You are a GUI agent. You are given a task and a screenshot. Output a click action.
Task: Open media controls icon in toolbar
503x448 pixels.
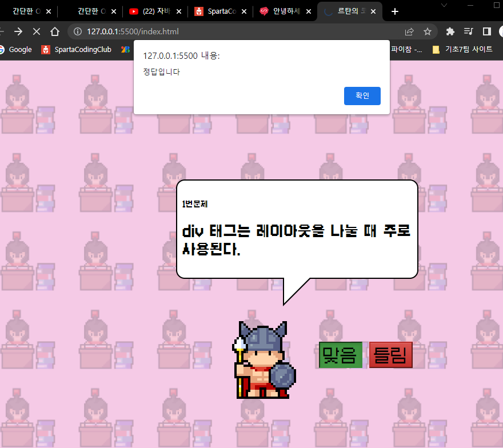coord(468,31)
